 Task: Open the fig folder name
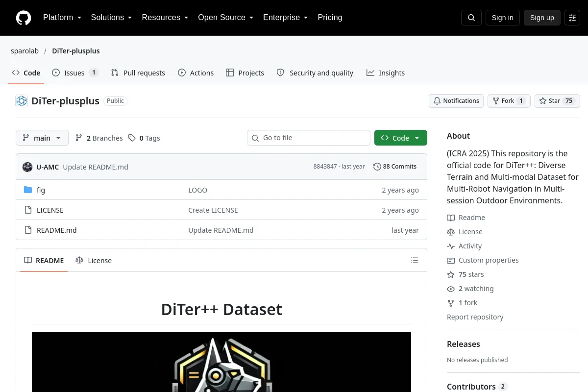tap(41, 190)
